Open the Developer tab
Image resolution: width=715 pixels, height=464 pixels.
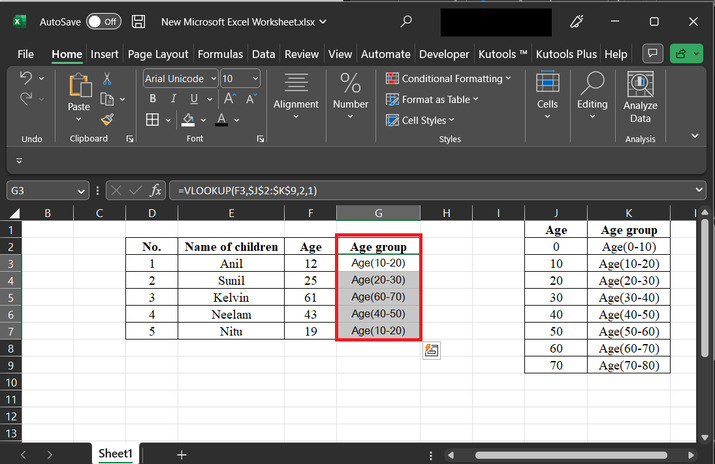coord(444,54)
